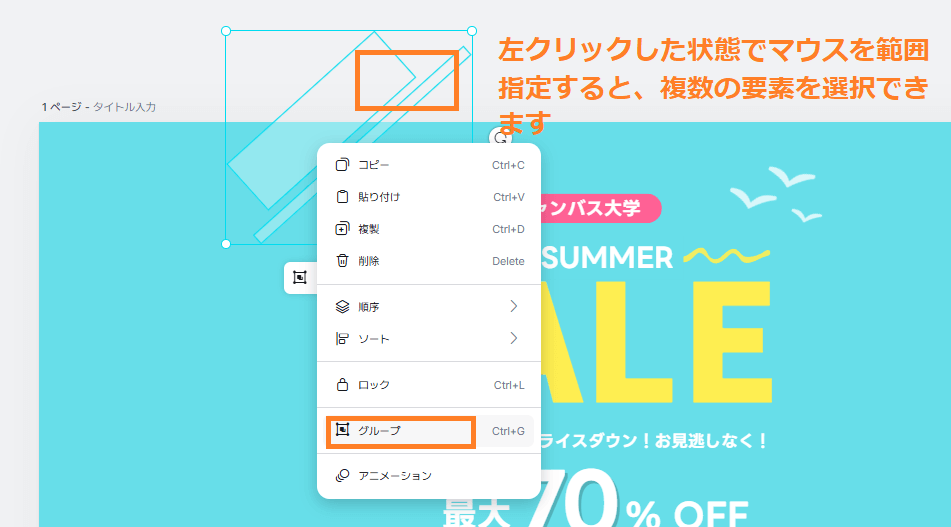Expand the 順序 submenu arrow
Screen dimensions: 951x527
tap(514, 306)
